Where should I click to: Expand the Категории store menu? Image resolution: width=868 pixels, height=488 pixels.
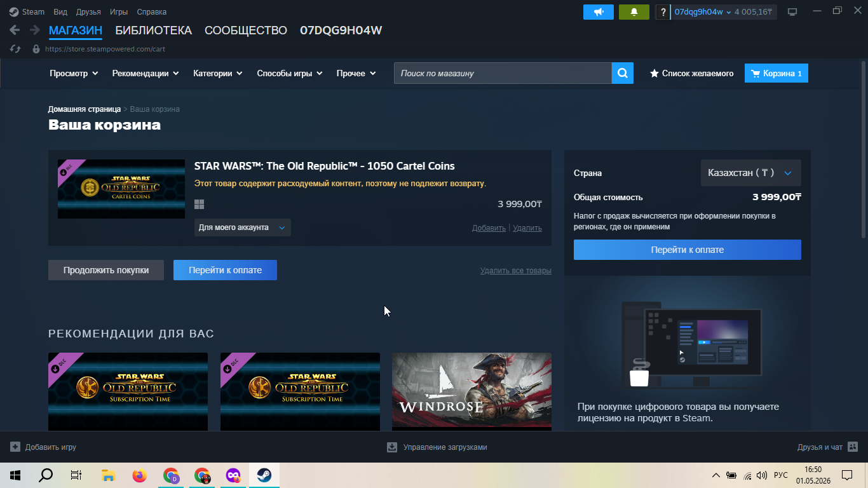(x=218, y=73)
